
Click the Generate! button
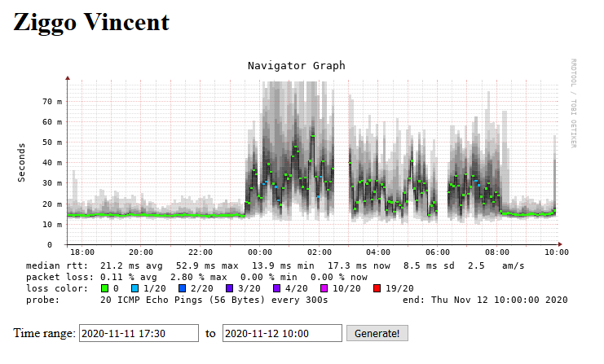pos(377,333)
